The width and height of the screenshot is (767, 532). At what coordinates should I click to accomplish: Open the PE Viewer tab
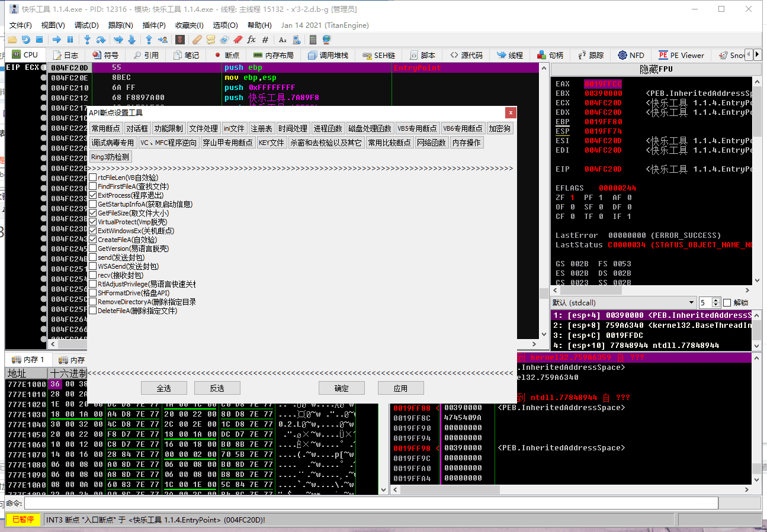coord(682,55)
